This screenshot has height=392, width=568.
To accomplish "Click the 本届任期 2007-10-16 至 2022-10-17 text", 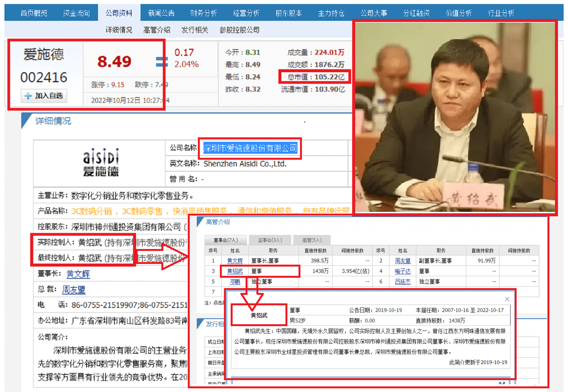I will (x=460, y=310).
